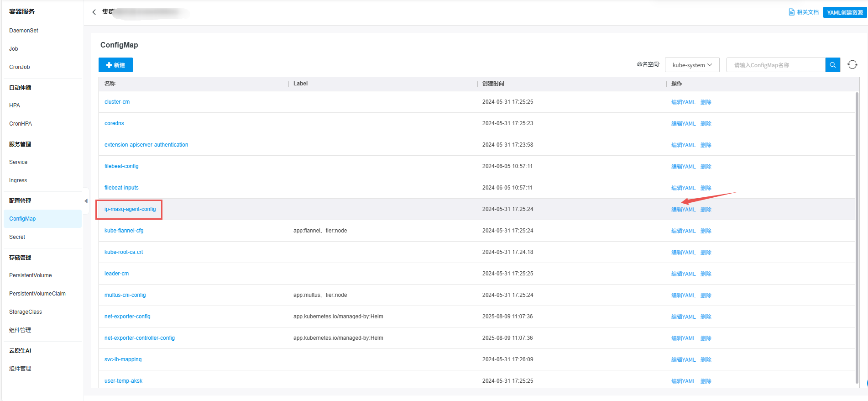This screenshot has height=401, width=868.
Task: Open Ingress in the sidebar
Action: (18, 180)
